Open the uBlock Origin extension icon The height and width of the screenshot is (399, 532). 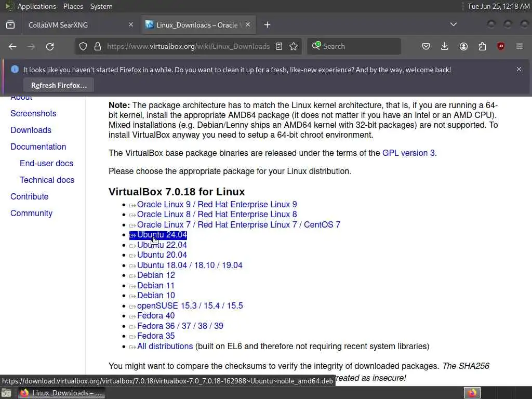click(x=501, y=46)
